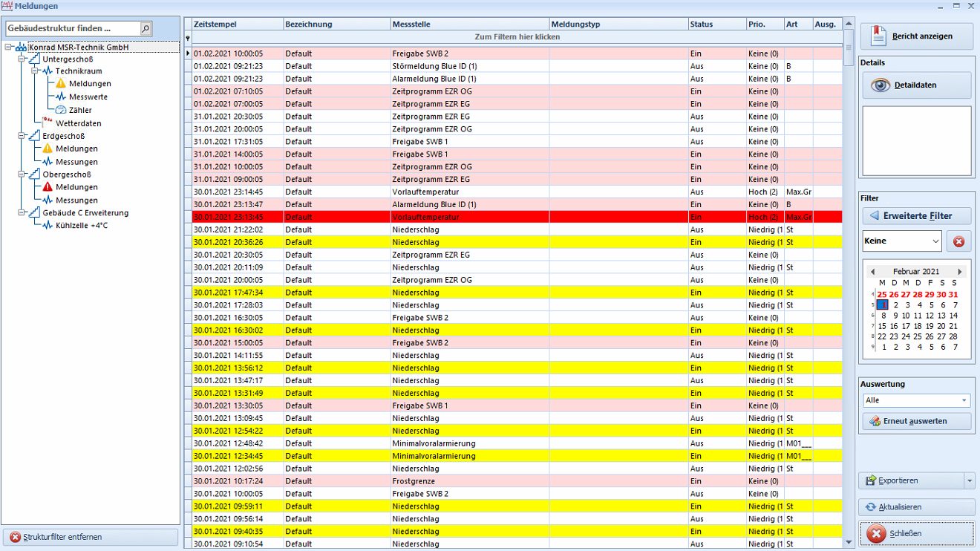Collapse the Untergeschoß tree node

(22, 59)
